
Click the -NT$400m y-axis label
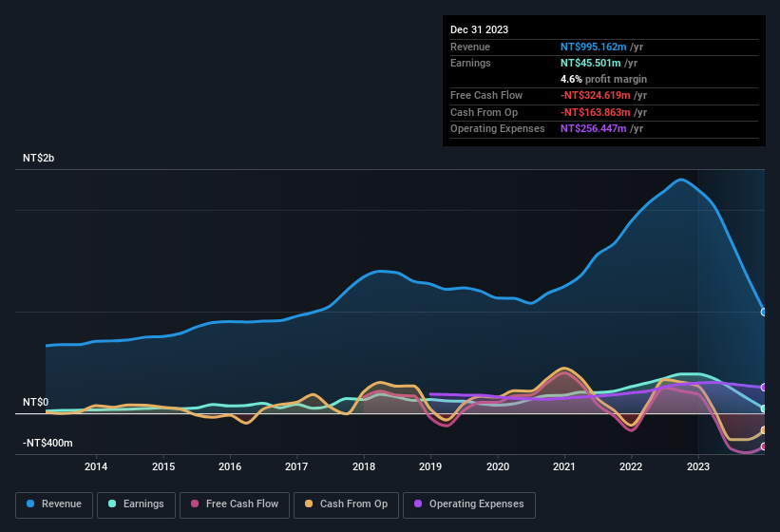coord(48,443)
